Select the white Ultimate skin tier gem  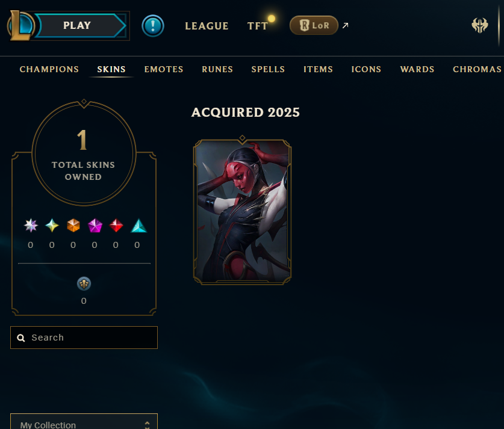point(31,226)
